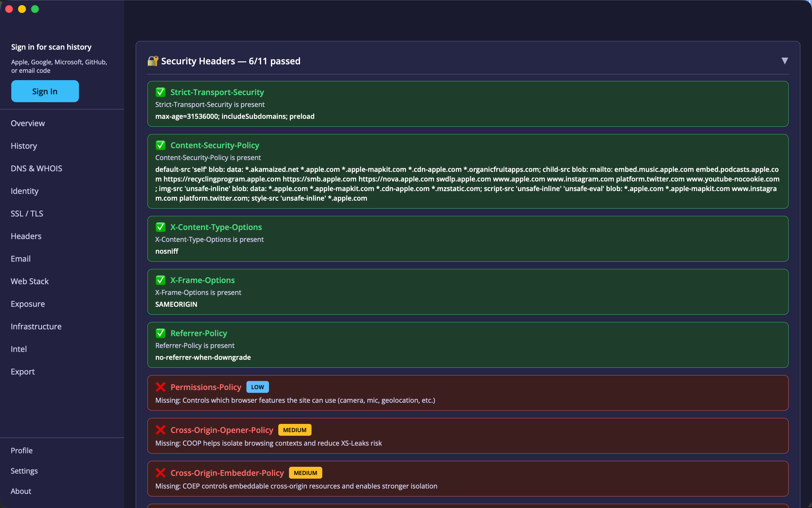
Task: Open the Intel section
Action: [18, 349]
